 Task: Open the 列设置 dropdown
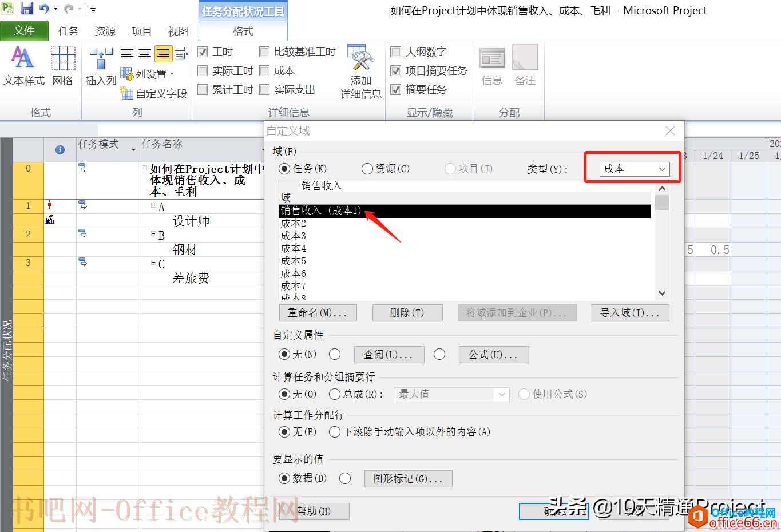coord(148,74)
